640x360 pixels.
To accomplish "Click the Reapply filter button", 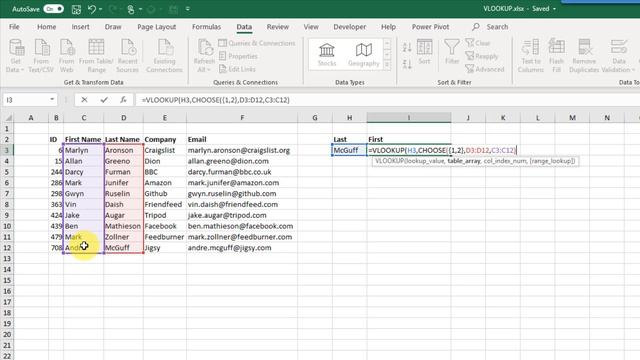I will point(482,56).
